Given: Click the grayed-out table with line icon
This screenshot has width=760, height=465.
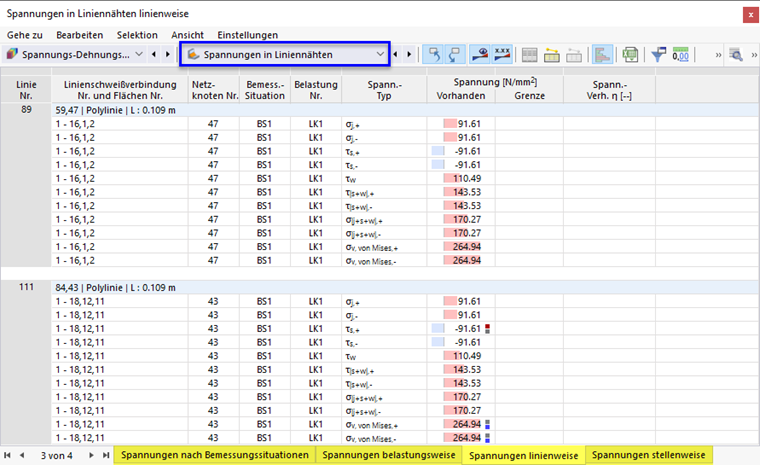Looking at the screenshot, I should (x=574, y=55).
